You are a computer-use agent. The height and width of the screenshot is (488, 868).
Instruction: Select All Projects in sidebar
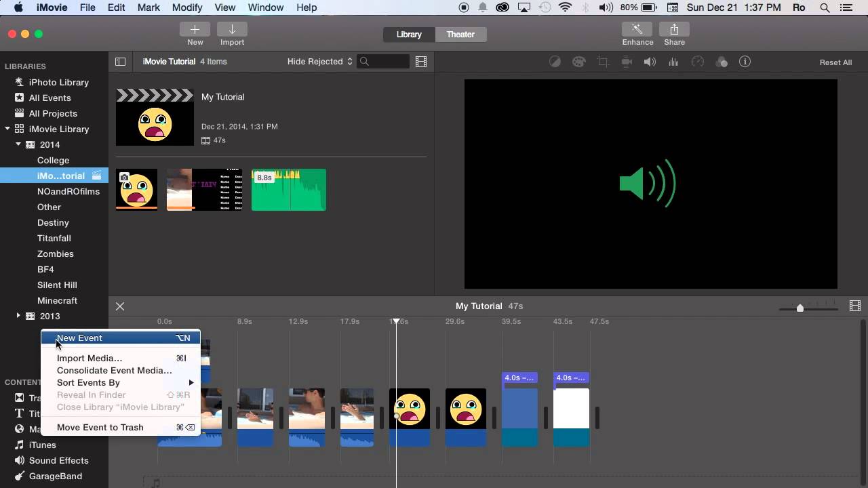point(54,113)
